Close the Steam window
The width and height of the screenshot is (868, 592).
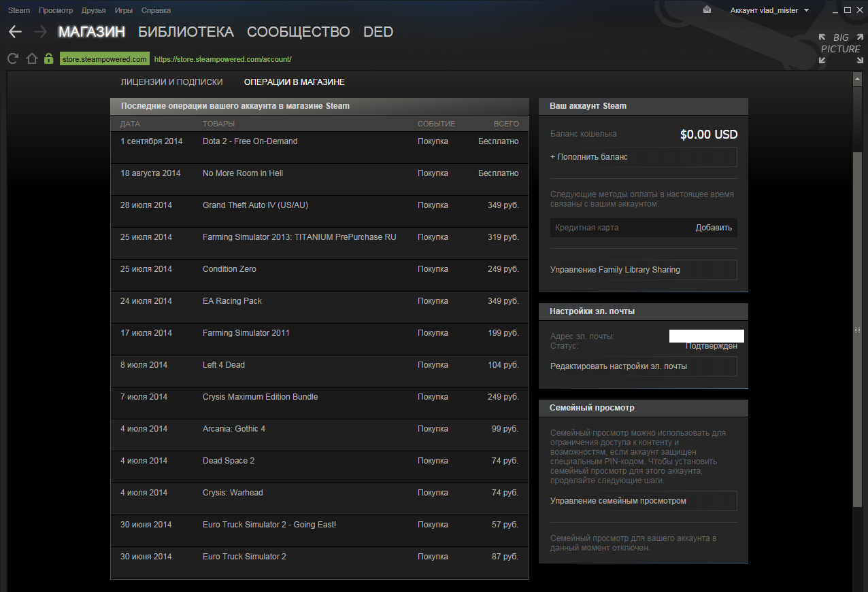pos(858,10)
